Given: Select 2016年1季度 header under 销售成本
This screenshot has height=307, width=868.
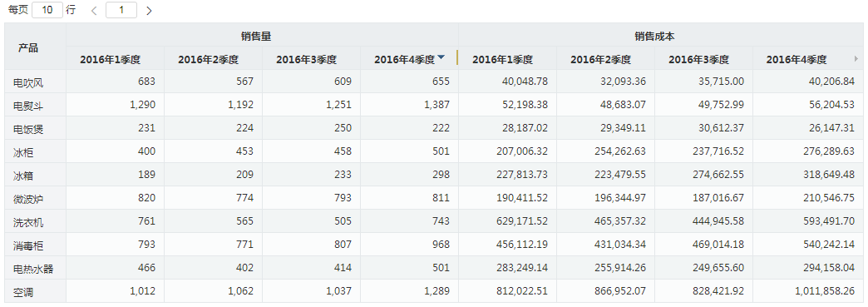Looking at the screenshot, I should click(x=502, y=60).
